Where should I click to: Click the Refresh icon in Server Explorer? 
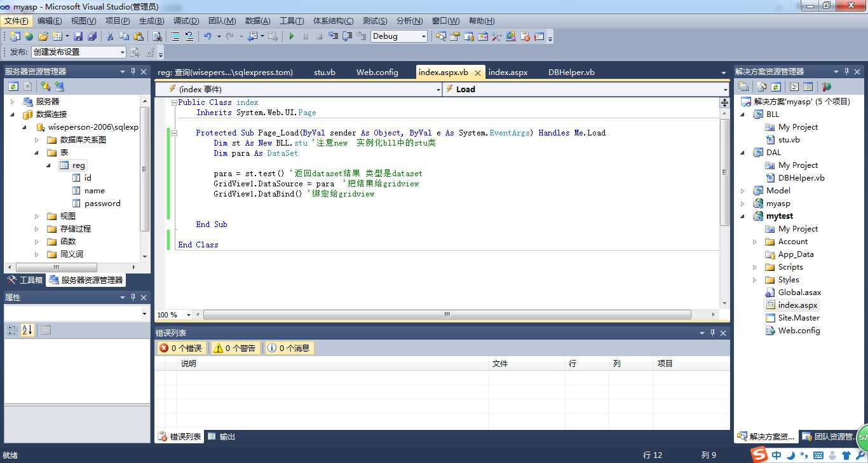tap(13, 86)
